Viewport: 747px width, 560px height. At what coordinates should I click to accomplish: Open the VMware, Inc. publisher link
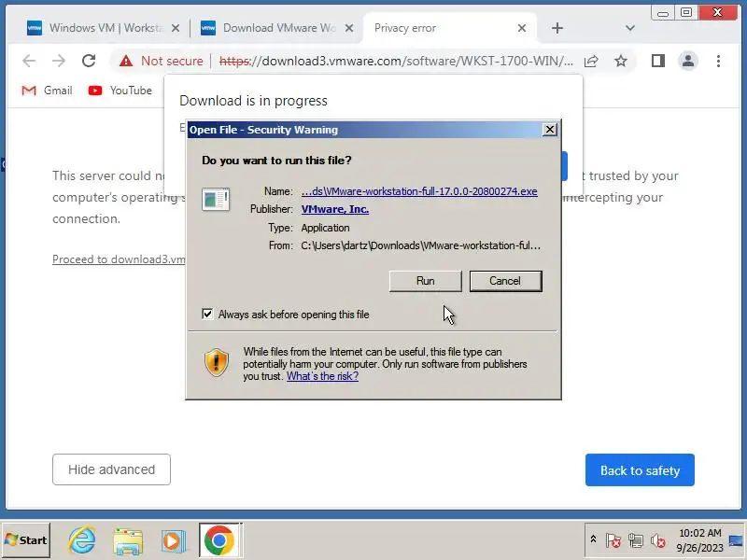coord(335,209)
